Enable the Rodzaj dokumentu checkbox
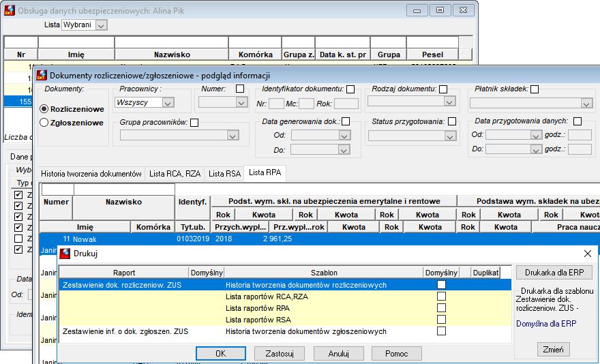This screenshot has width=600, height=364. (443, 89)
